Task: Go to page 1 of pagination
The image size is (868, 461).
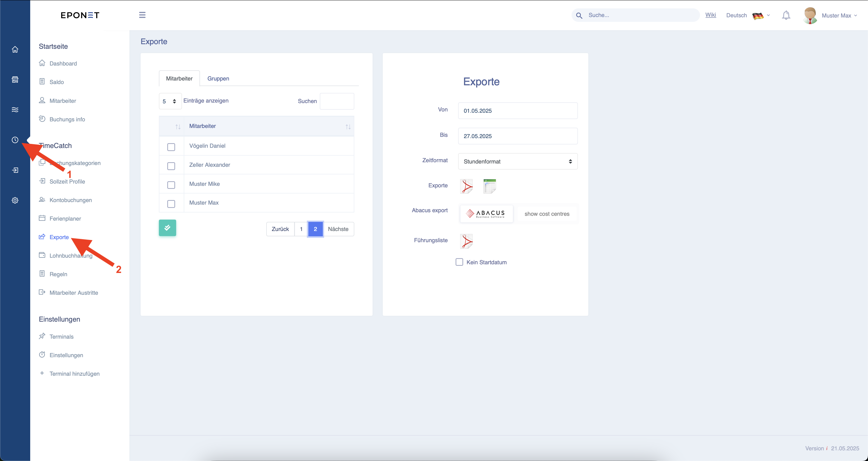Action: point(301,229)
